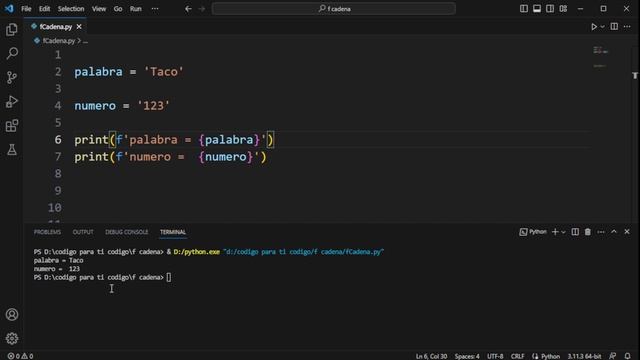Image resolution: width=640 pixels, height=360 pixels.
Task: Click the terminal output line 'palabra = Taco'
Action: click(x=58, y=260)
